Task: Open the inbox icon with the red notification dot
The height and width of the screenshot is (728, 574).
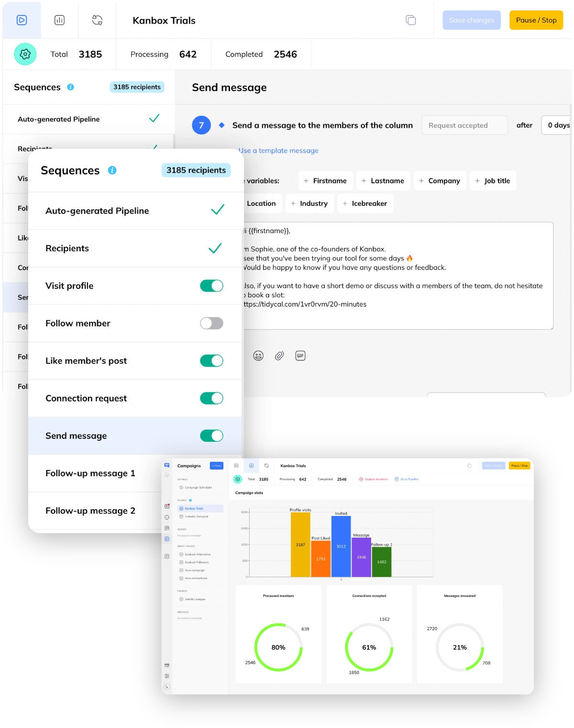Action: tap(166, 506)
